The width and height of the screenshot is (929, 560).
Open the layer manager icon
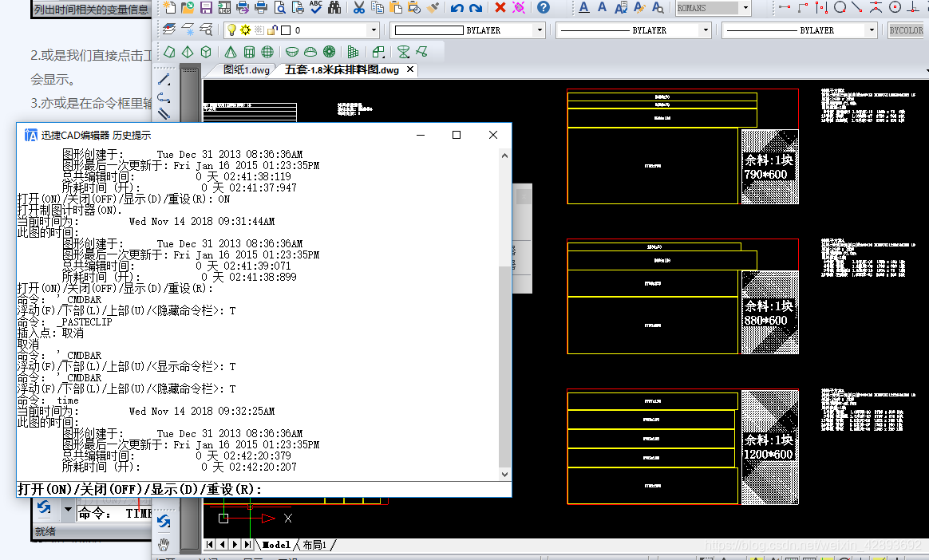pyautogui.click(x=169, y=30)
